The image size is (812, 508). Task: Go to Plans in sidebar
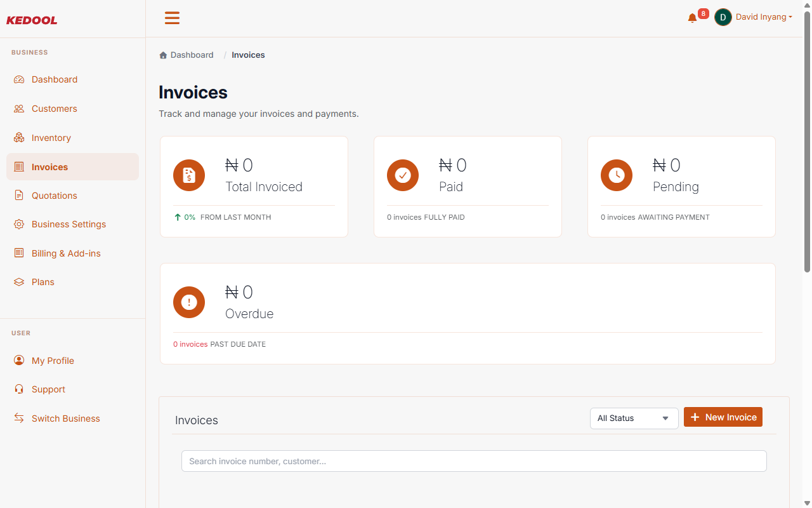pyautogui.click(x=73, y=282)
